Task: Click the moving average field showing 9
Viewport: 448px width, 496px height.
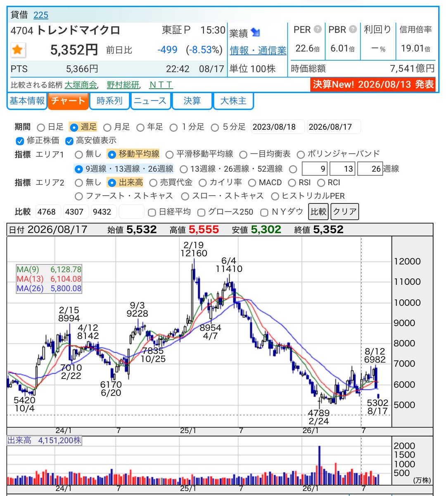Action: [315, 169]
